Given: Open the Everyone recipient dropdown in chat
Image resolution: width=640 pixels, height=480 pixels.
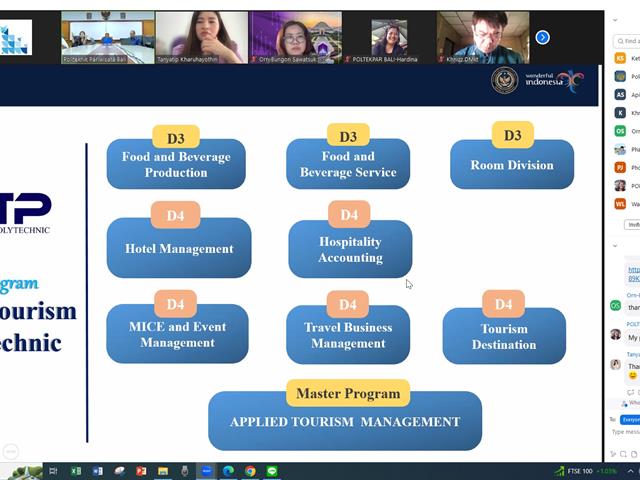Looking at the screenshot, I should tap(630, 420).
